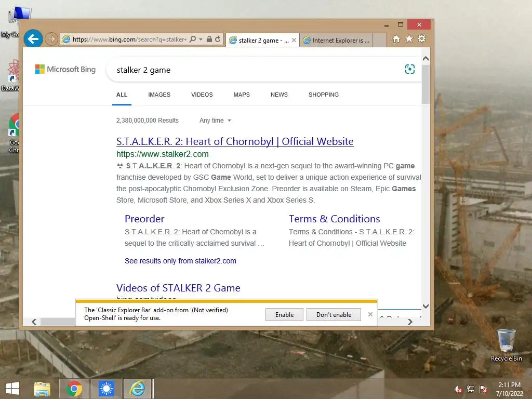Open the Preorder sublink
532x399 pixels.
144,219
